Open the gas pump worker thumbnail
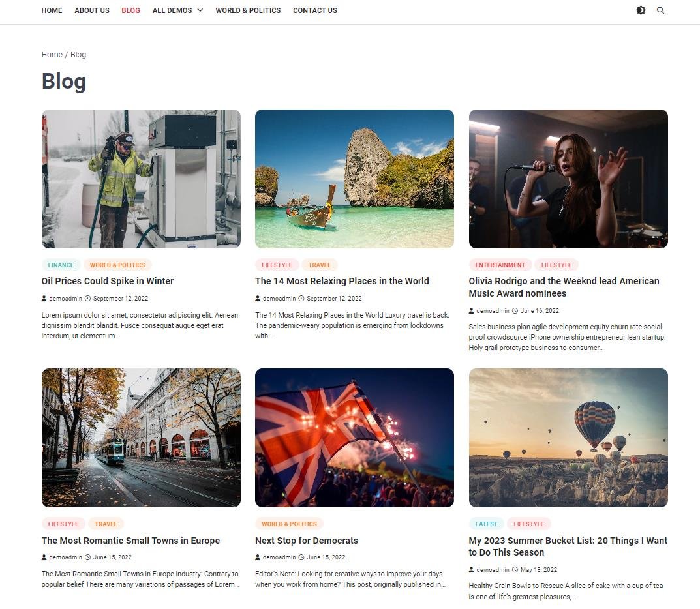 [141, 179]
